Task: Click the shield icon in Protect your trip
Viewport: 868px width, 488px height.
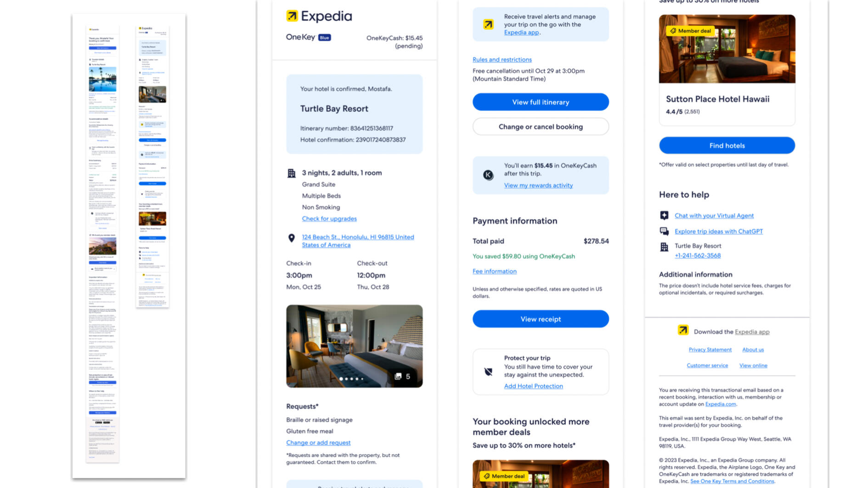Action: [488, 372]
